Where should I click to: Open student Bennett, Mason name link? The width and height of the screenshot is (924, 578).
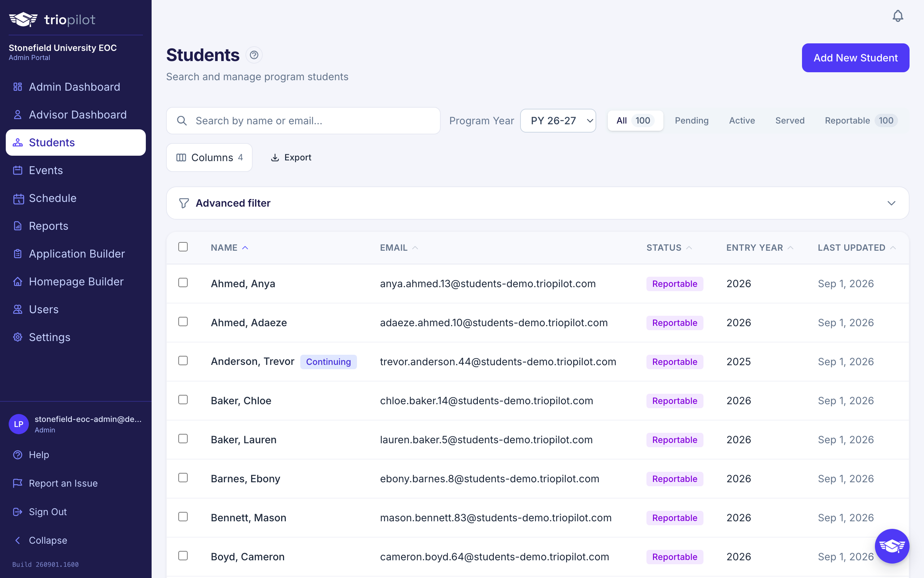pyautogui.click(x=249, y=518)
